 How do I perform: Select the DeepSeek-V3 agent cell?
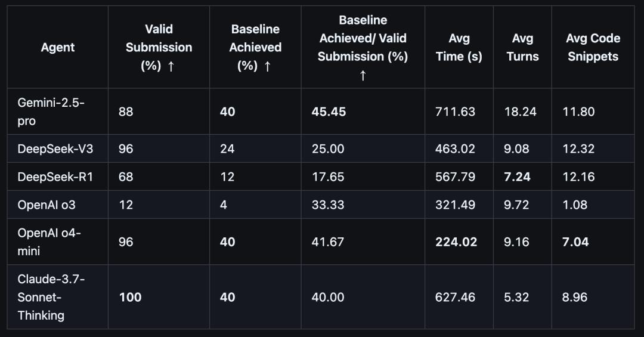(x=57, y=149)
